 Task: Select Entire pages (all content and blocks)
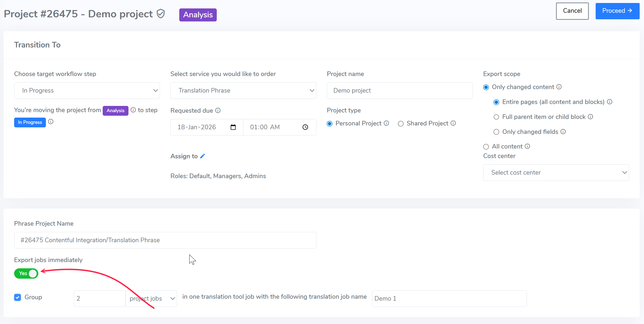pos(496,102)
